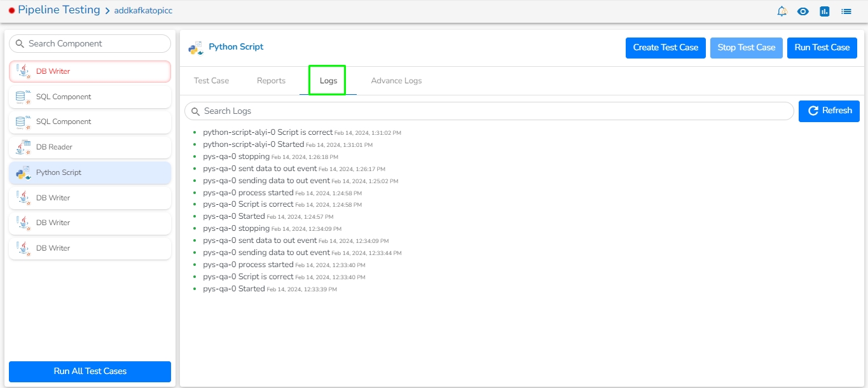
Task: Click log 'pys-qa-0 Started' at 12:33:39 PM
Action: (x=270, y=289)
